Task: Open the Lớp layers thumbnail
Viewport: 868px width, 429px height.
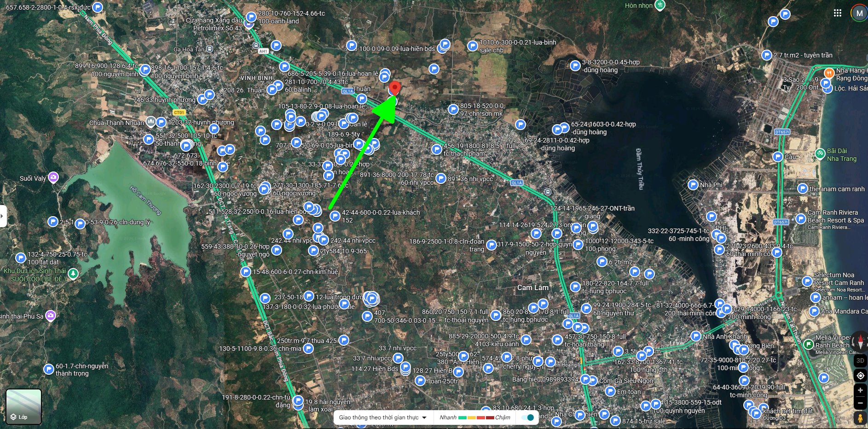Action: pyautogui.click(x=23, y=406)
